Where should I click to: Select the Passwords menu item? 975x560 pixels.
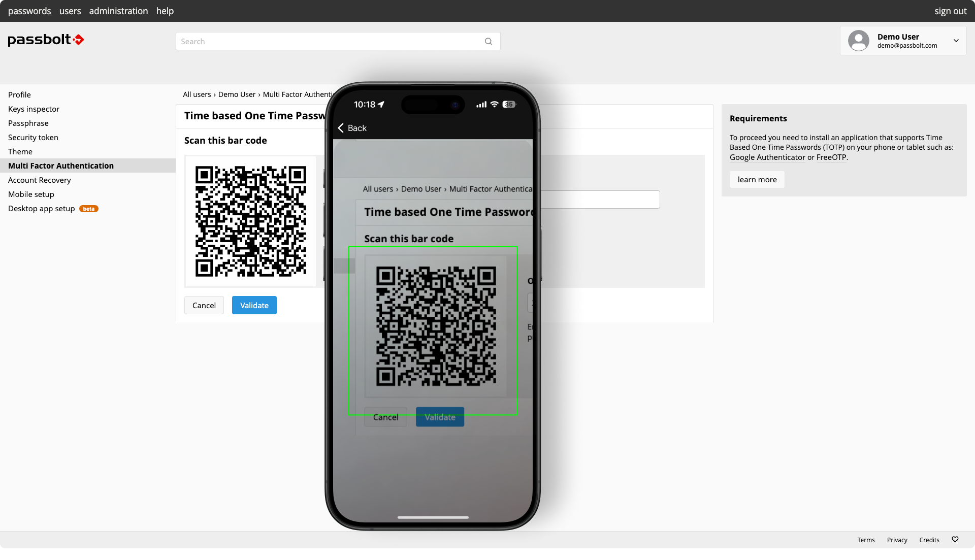[29, 11]
